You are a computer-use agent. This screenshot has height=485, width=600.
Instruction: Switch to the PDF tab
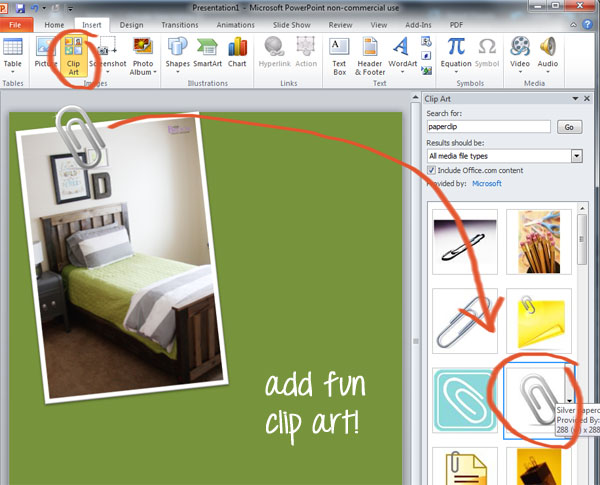point(456,25)
